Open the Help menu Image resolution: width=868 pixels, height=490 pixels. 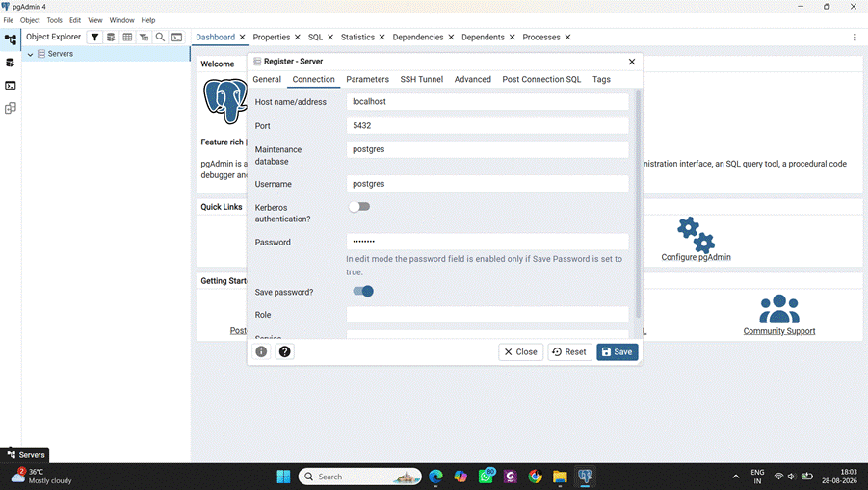point(147,20)
